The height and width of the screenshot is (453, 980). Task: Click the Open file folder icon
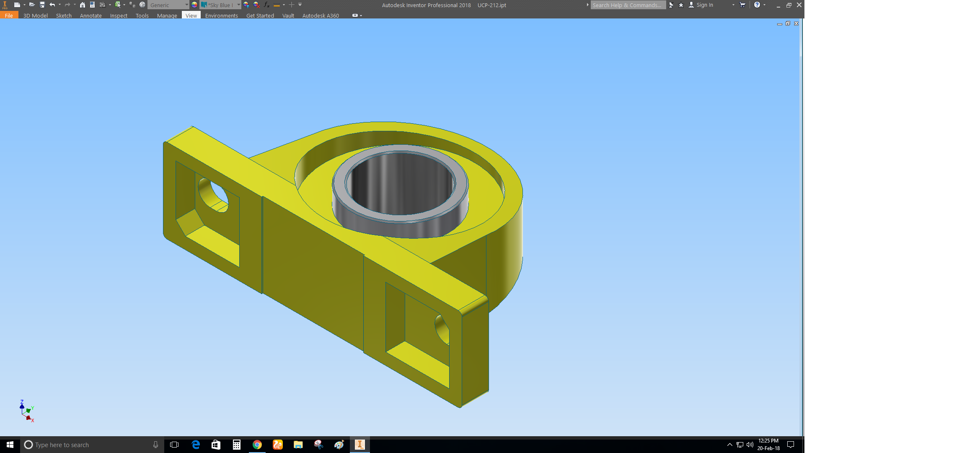point(32,5)
